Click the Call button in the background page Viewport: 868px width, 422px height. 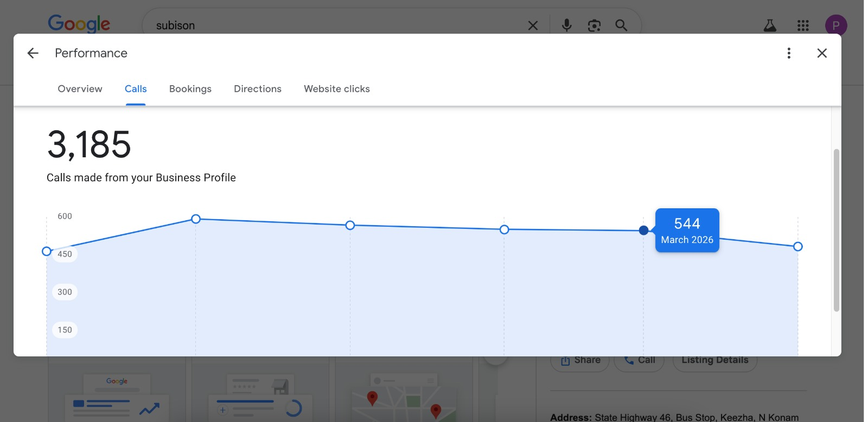639,360
